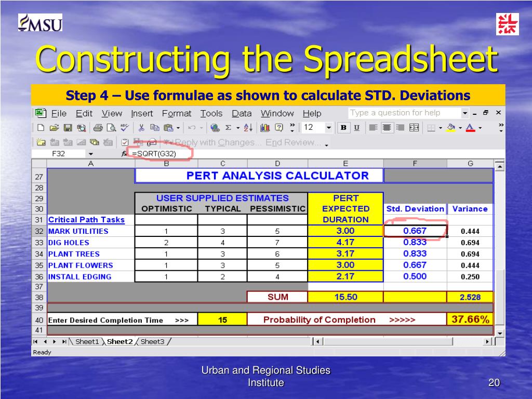Select the desired completion time cell 15
Image resolution: width=532 pixels, height=399 pixels.
coord(222,320)
